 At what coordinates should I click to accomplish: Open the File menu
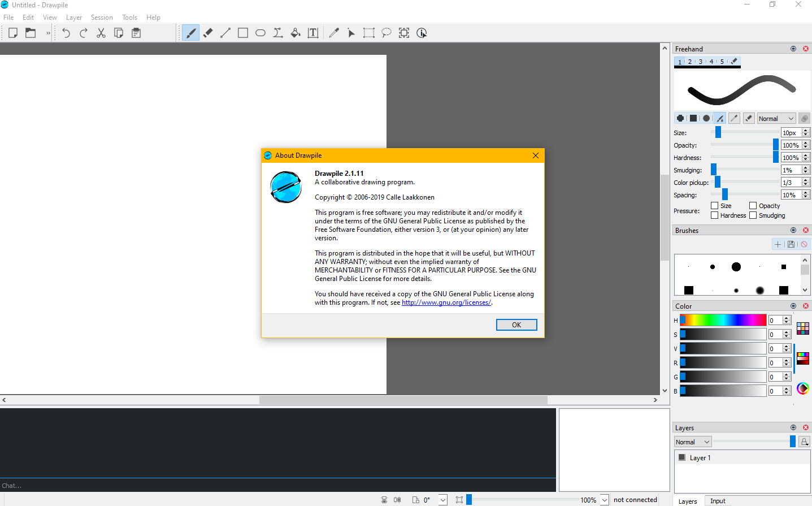[x=8, y=18]
